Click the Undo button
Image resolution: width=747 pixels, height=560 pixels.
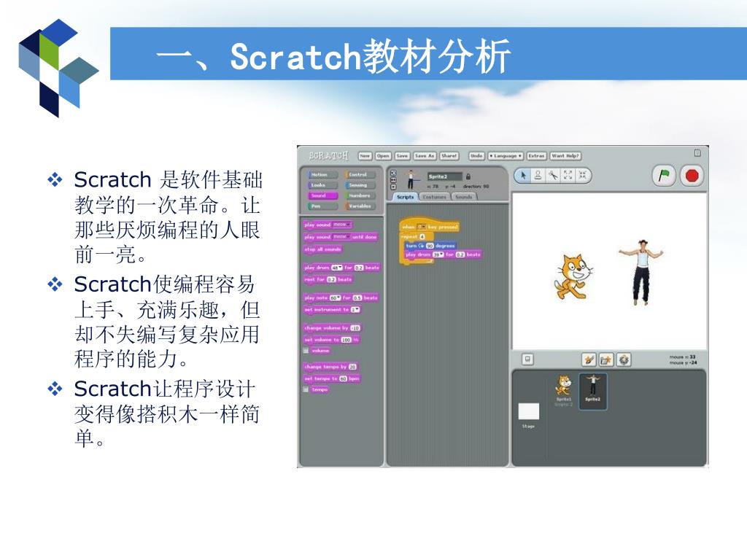(x=476, y=156)
